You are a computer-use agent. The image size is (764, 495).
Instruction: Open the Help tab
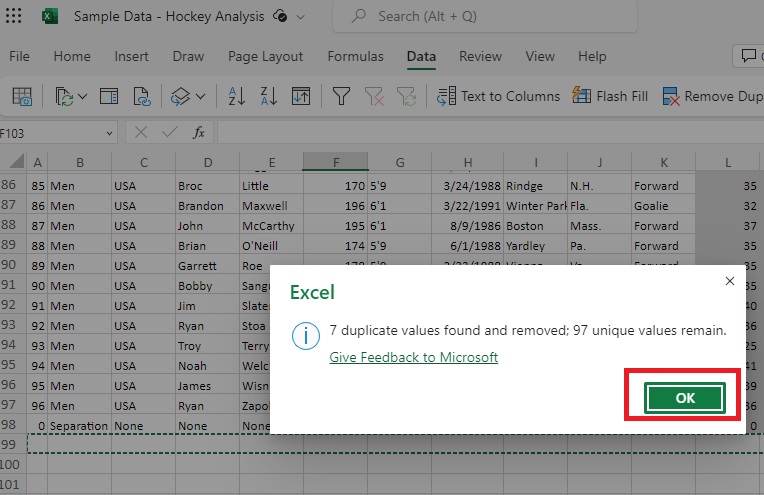[x=592, y=57]
